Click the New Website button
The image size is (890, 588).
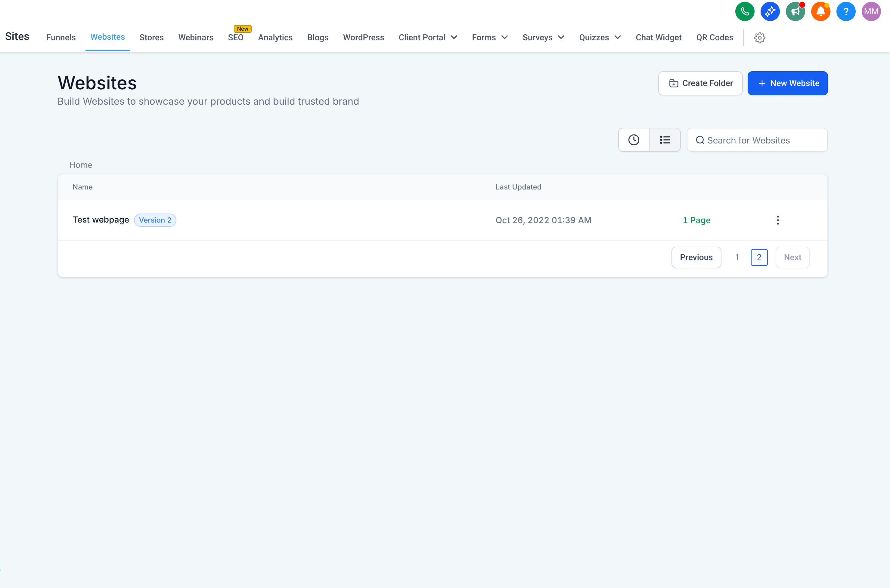(788, 83)
